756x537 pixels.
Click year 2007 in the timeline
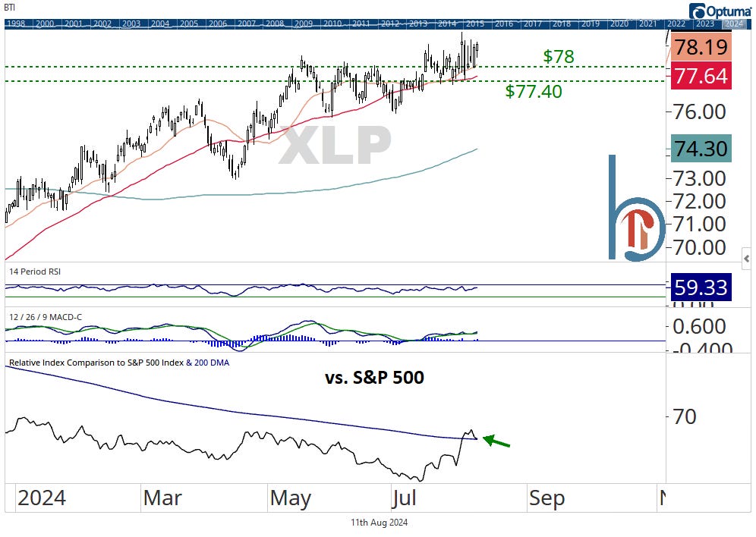click(247, 24)
